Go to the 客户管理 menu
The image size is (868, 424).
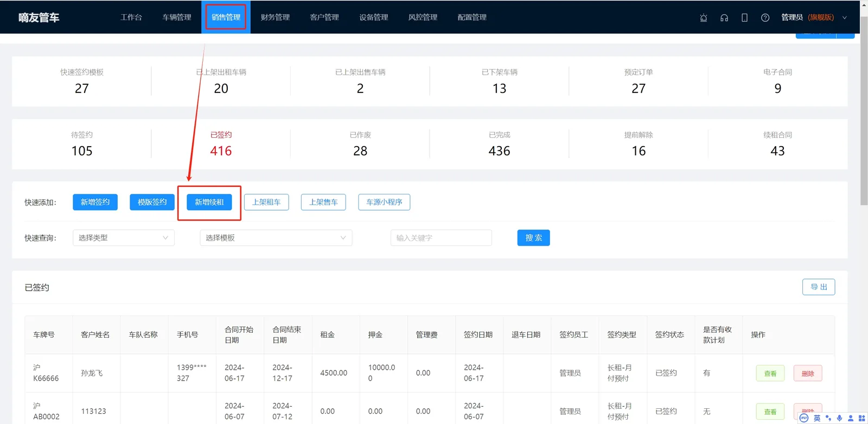click(x=324, y=17)
